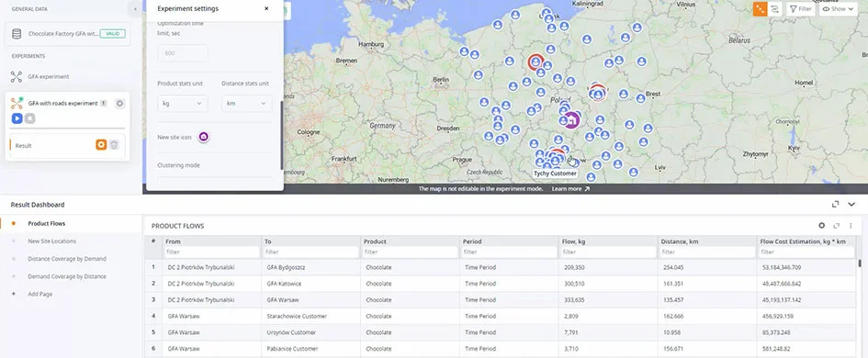Viewport: 868px width, 358px height.
Task: Click the orange straight-flows map mode icon
Action: point(760,9)
